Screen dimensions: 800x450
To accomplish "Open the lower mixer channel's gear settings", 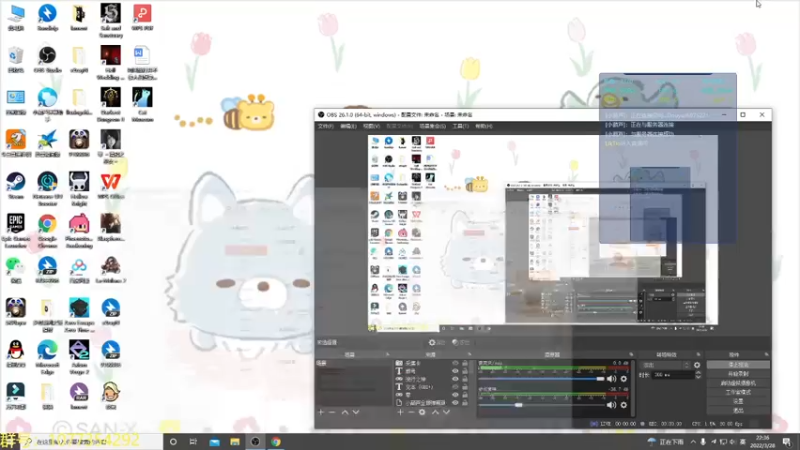I will pos(623,405).
